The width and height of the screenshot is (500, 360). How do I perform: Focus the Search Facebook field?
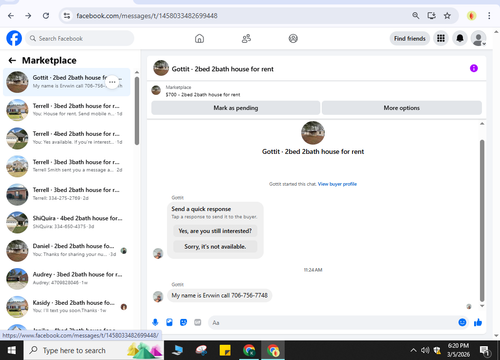pos(80,38)
